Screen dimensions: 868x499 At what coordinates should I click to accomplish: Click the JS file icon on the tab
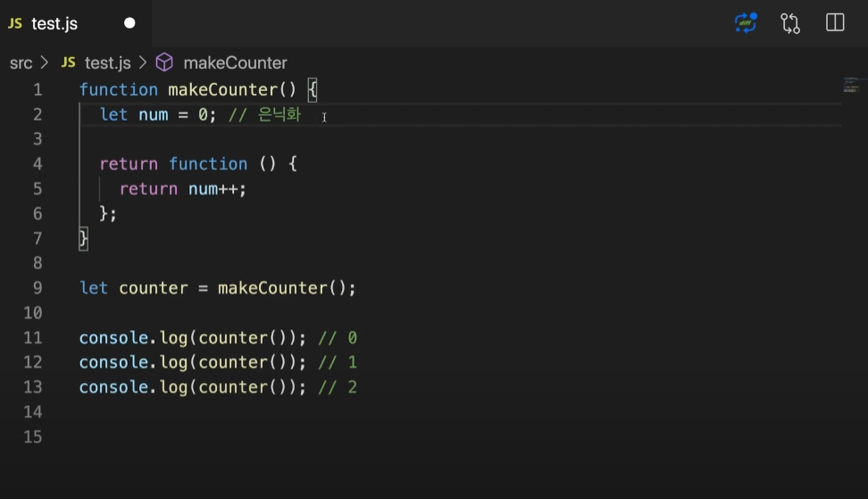coord(15,23)
